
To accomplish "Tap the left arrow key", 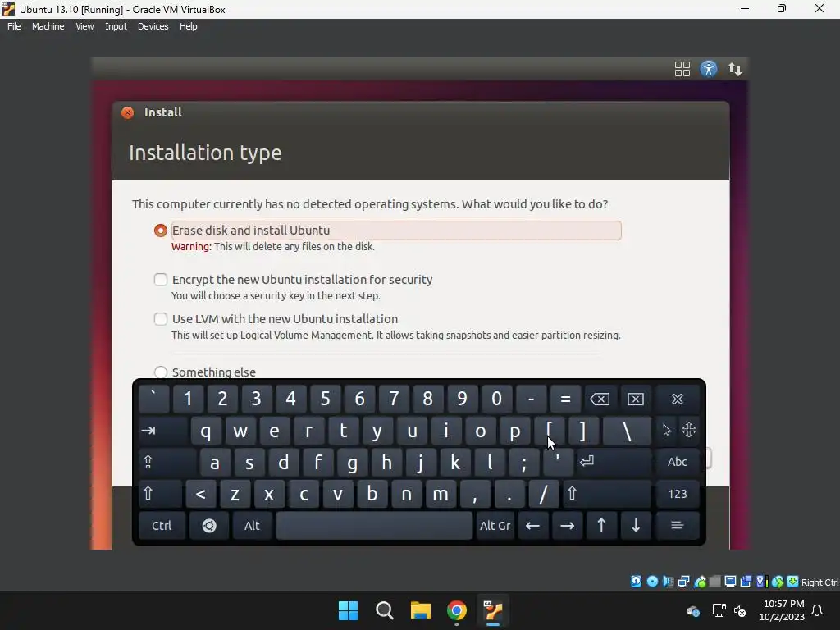I will coord(532,526).
